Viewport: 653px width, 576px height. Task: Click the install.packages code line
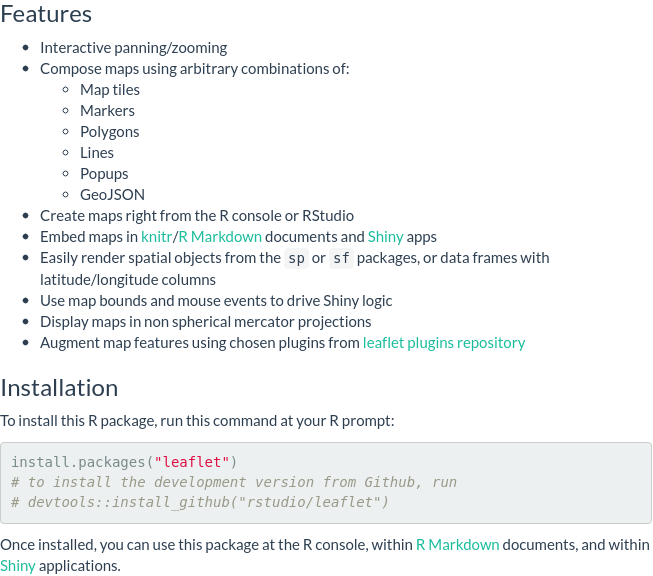coord(124,462)
